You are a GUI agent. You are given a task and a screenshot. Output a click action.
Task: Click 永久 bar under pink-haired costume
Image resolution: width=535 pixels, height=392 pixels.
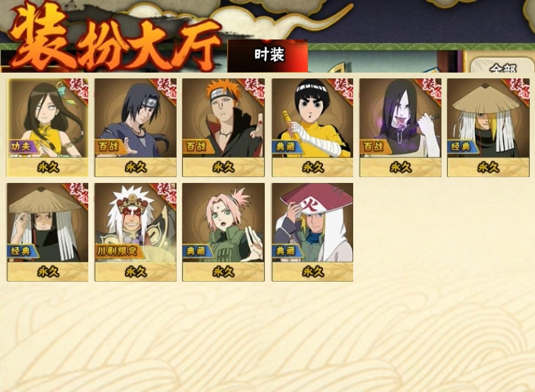point(224,272)
